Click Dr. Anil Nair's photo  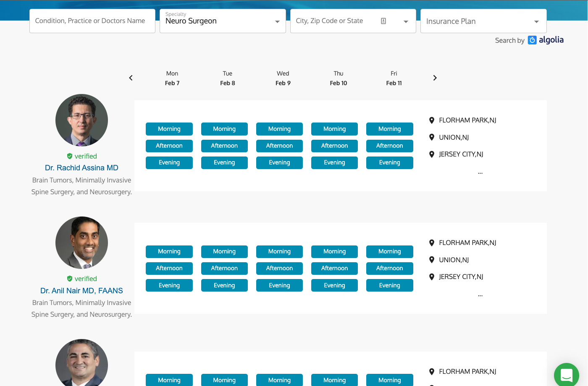pyautogui.click(x=81, y=243)
